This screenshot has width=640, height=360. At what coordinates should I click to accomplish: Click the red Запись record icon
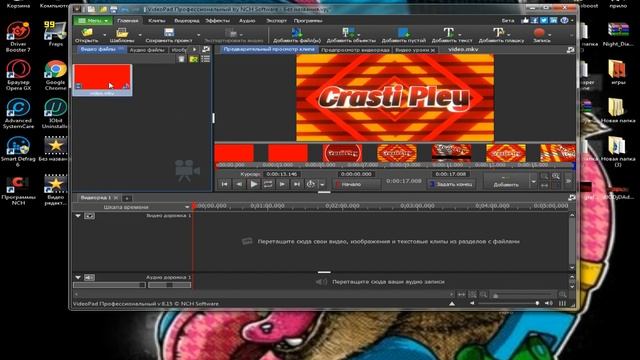click(x=539, y=32)
